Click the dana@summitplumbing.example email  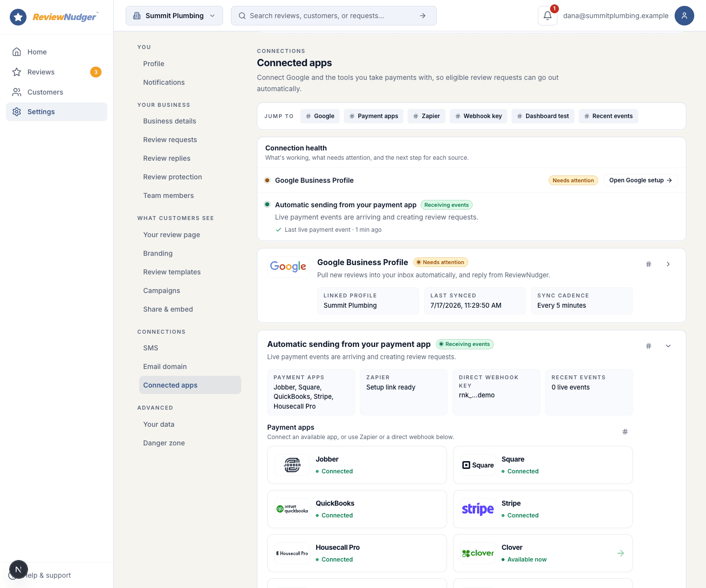pos(616,16)
